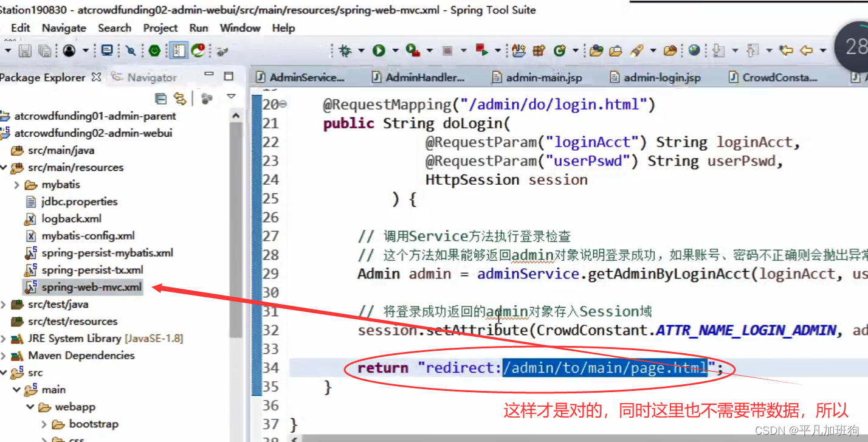Open the green Spring Boot Dashboard icon
Viewport: 868px width, 442px height.
pyautogui.click(x=154, y=50)
